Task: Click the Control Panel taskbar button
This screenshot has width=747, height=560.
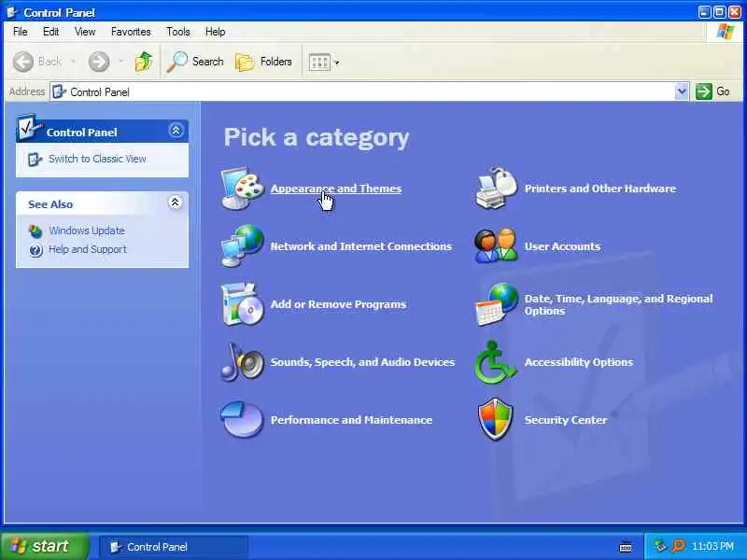Action: tap(174, 547)
